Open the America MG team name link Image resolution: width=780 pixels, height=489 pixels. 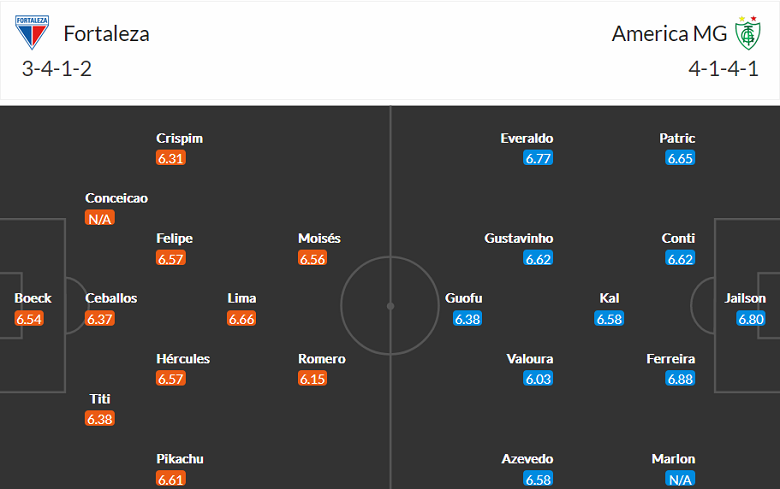pos(670,33)
